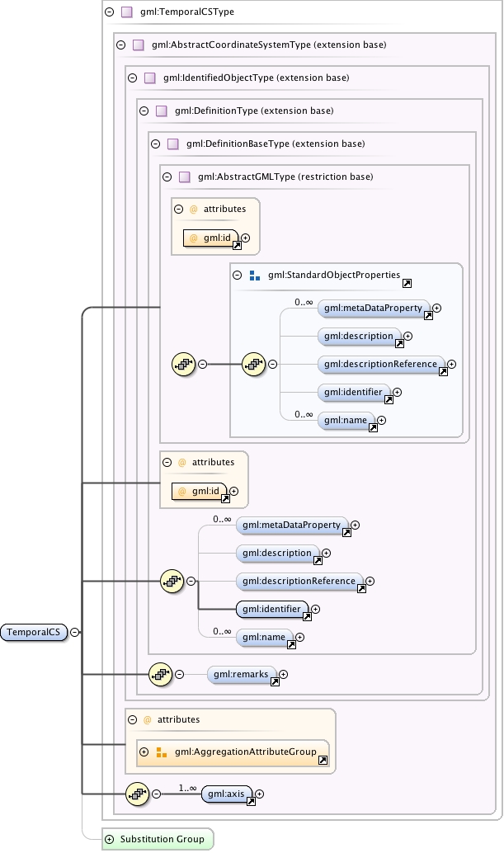The image size is (504, 853).
Task: Select the gml:remarks element box
Action: coord(242,675)
